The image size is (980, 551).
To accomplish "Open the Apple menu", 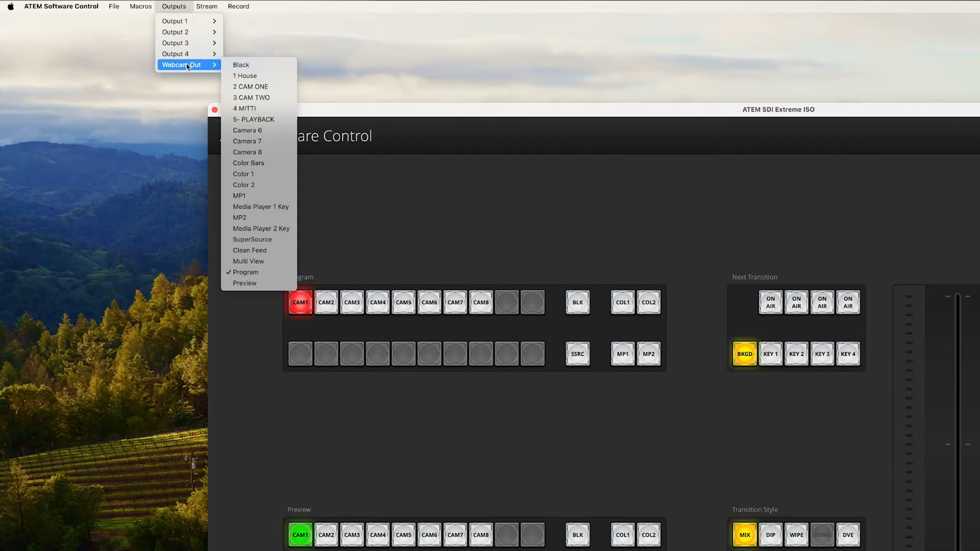I will pyautogui.click(x=11, y=7).
